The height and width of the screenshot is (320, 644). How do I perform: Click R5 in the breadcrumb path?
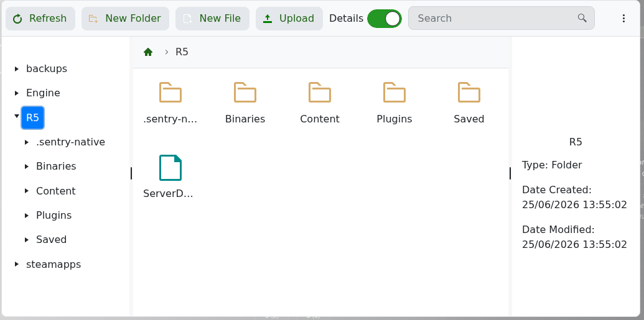tap(182, 52)
